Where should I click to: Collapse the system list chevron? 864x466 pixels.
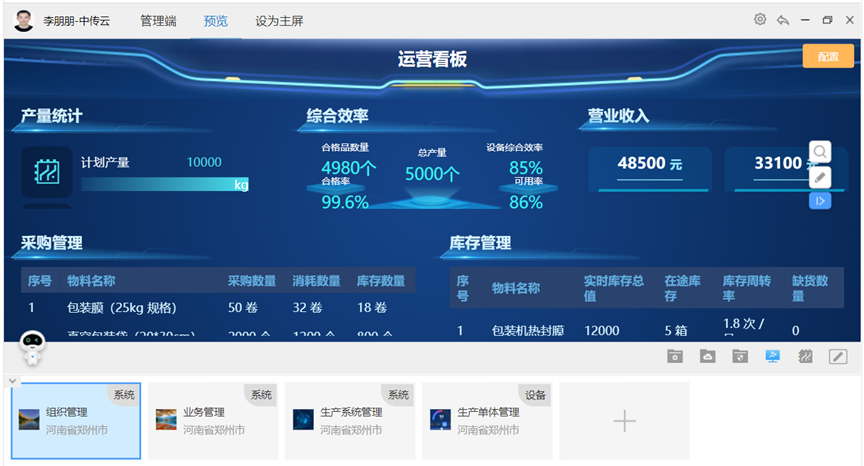pyautogui.click(x=12, y=380)
